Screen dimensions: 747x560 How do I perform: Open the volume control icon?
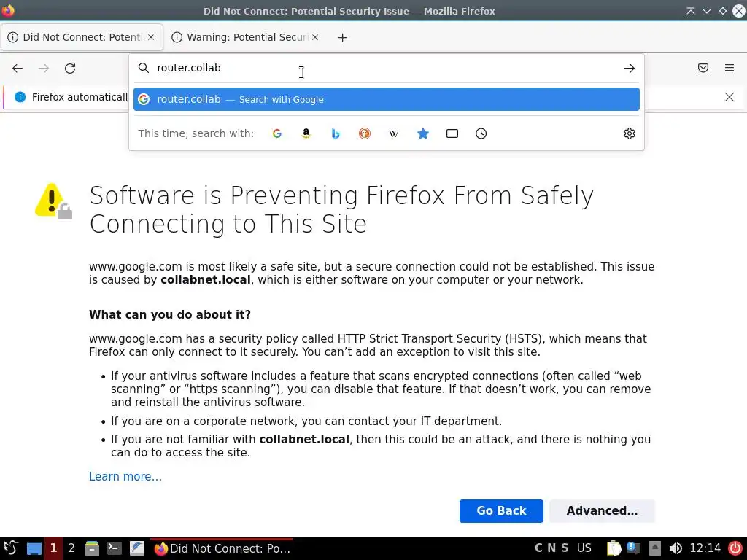[x=675, y=548]
